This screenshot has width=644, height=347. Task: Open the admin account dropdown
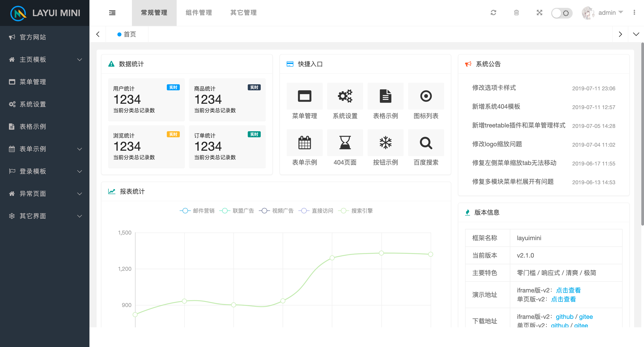coord(608,13)
